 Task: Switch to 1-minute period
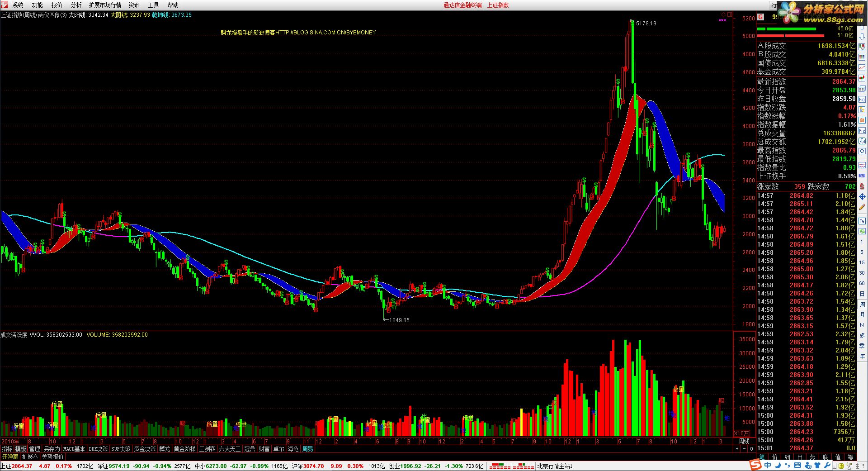[862, 242]
